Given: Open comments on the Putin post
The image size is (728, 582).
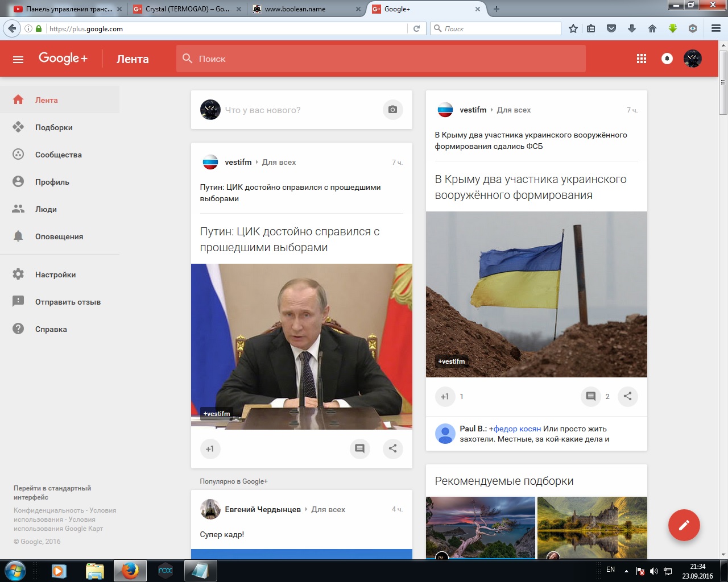Looking at the screenshot, I should pyautogui.click(x=359, y=448).
